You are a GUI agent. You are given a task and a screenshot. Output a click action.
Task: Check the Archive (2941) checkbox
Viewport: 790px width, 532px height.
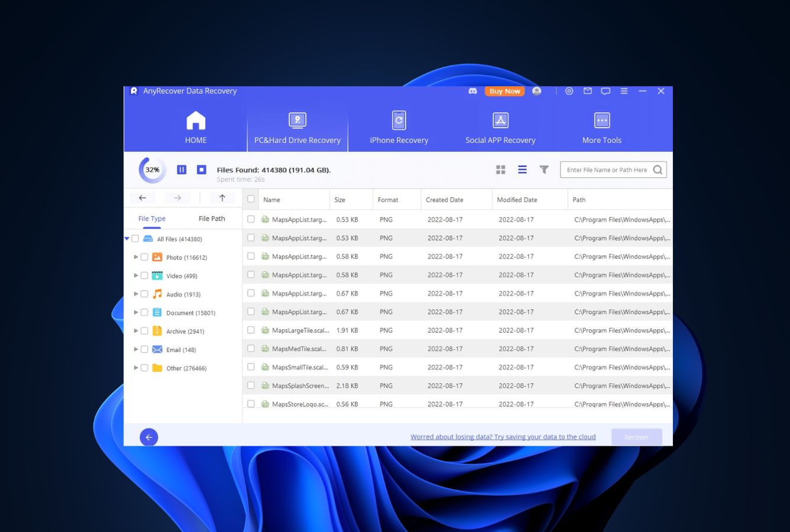144,331
